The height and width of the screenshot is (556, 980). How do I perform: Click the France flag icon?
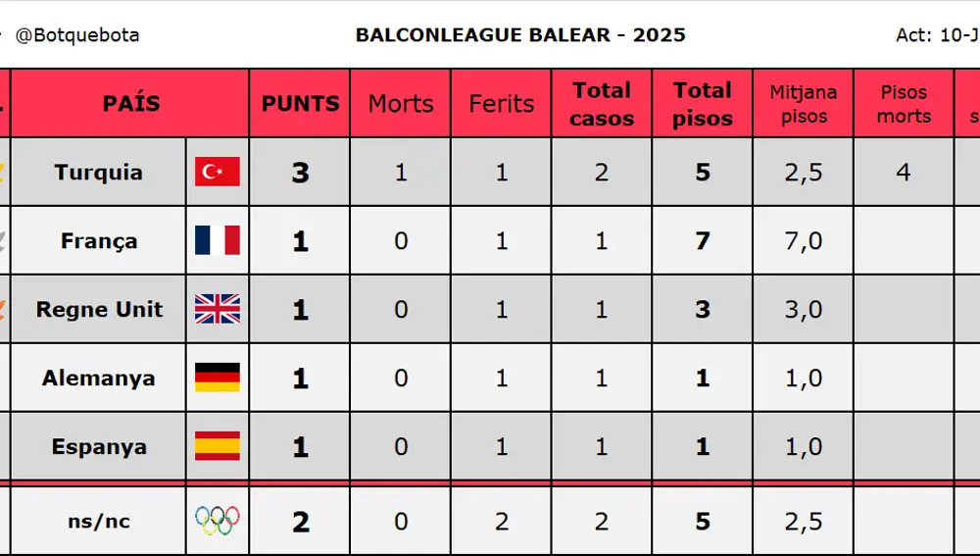(217, 240)
